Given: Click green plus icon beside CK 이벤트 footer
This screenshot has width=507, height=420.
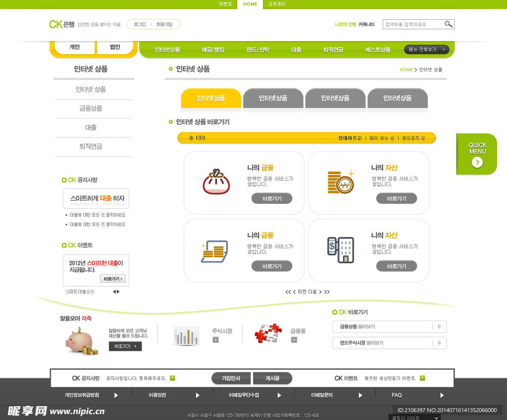Looking at the screenshot, I should tap(422, 378).
